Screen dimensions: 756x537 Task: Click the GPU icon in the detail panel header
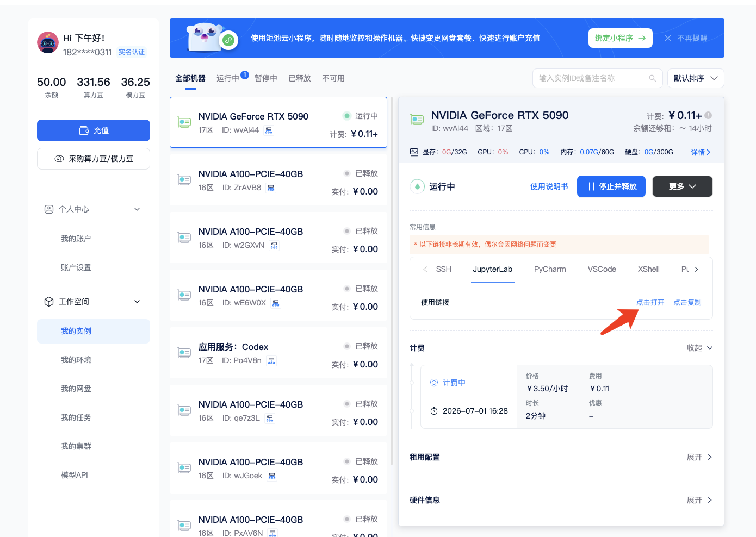417,119
